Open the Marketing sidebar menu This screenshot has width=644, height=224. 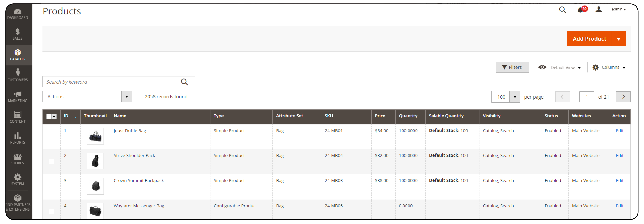point(17,97)
